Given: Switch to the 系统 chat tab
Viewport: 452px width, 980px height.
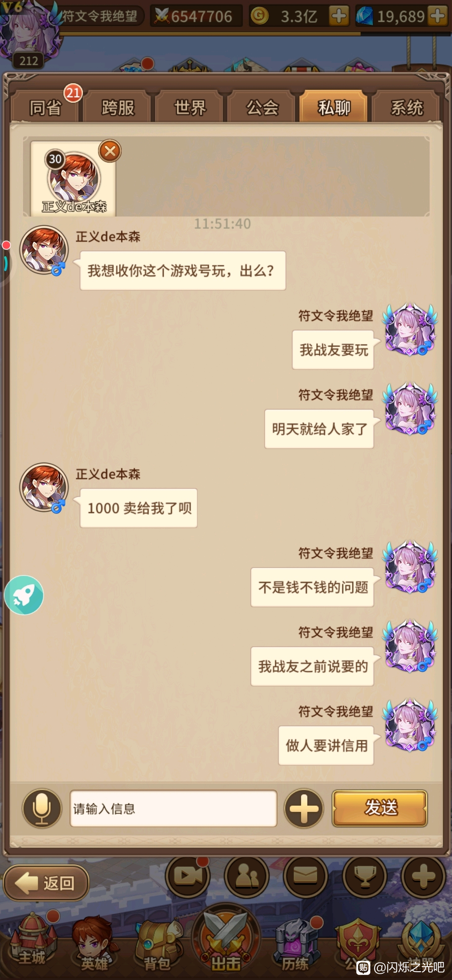Looking at the screenshot, I should point(407,107).
